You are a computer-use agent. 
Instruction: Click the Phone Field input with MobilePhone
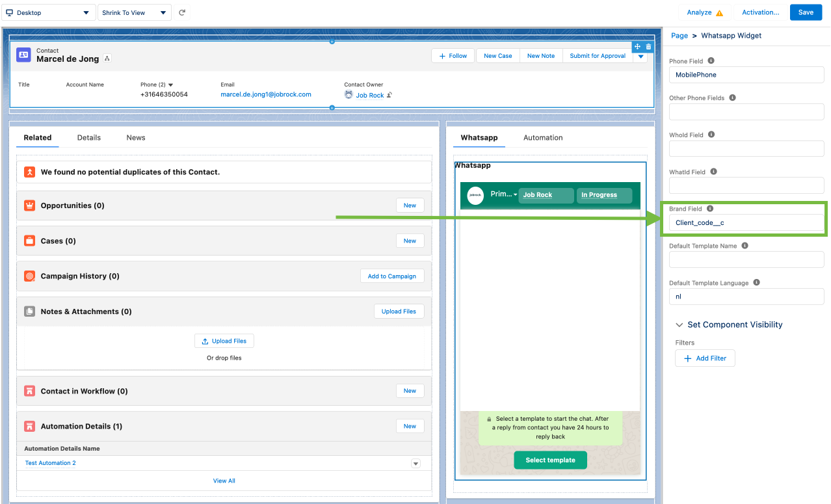pos(746,75)
